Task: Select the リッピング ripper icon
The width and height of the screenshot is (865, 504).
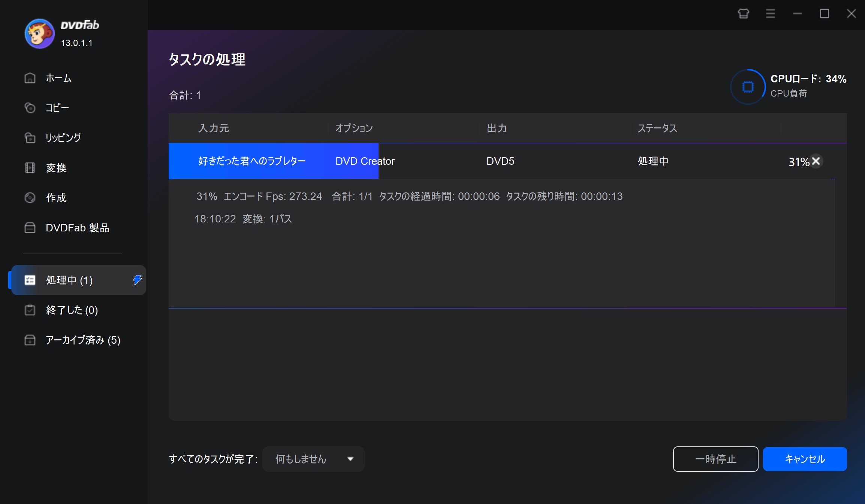Action: pyautogui.click(x=30, y=138)
